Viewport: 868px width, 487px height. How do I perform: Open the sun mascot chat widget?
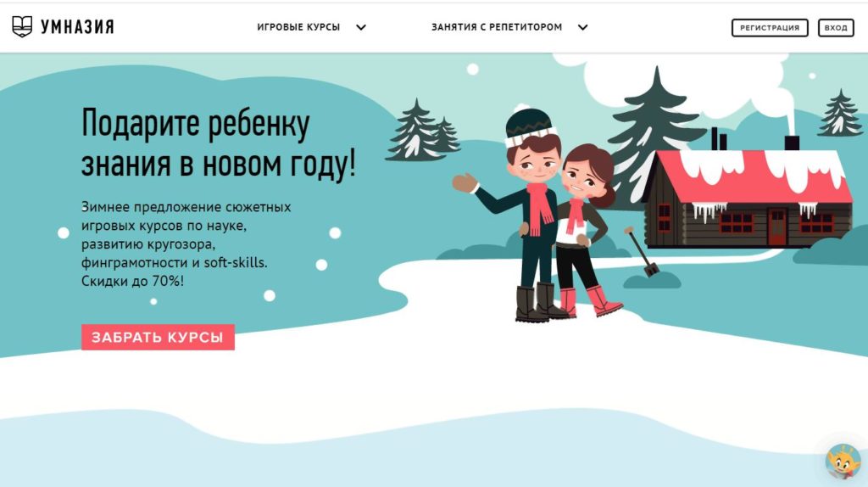pyautogui.click(x=843, y=462)
